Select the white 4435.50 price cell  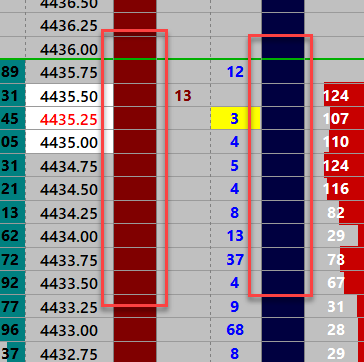coord(69,96)
